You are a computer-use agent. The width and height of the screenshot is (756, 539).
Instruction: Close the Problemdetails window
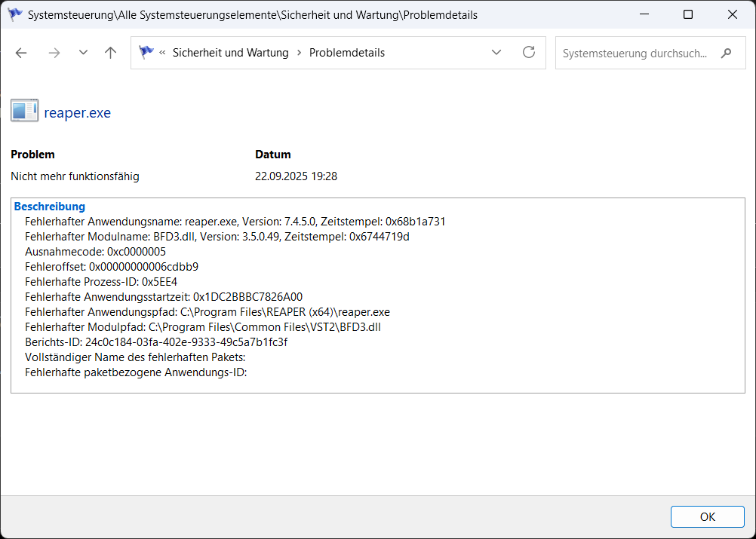point(733,14)
